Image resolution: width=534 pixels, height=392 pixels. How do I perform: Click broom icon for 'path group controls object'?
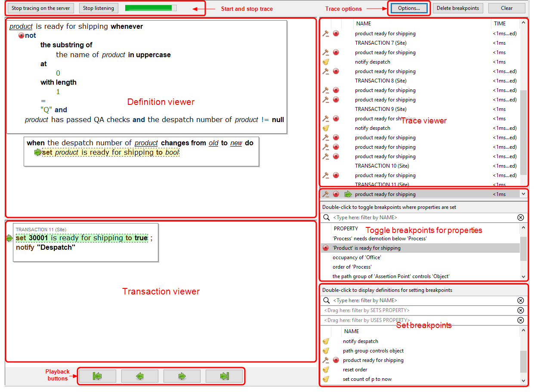(326, 351)
